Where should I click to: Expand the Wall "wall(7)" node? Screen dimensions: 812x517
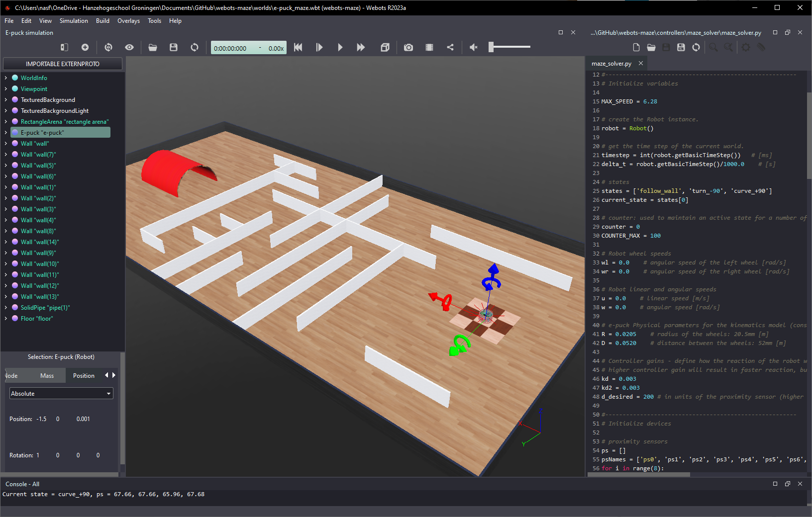click(6, 155)
